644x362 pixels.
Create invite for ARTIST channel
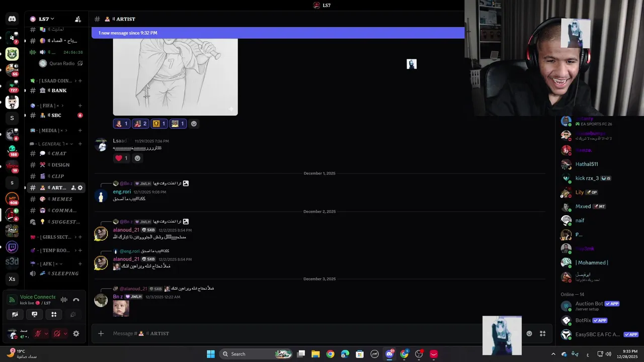(x=73, y=188)
